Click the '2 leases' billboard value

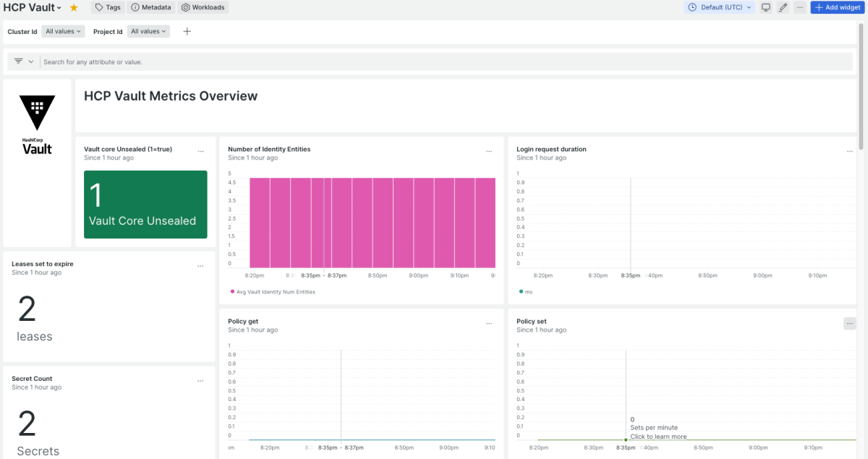click(x=35, y=319)
